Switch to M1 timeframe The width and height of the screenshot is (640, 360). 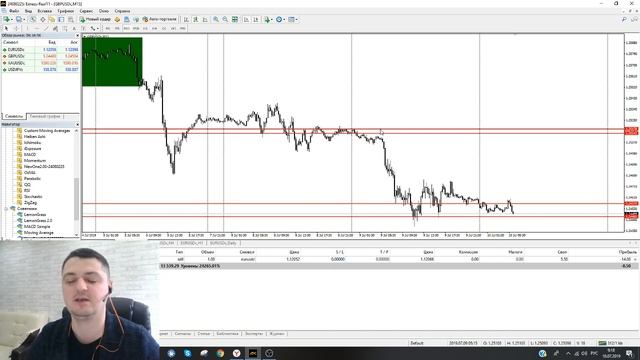pos(108,28)
